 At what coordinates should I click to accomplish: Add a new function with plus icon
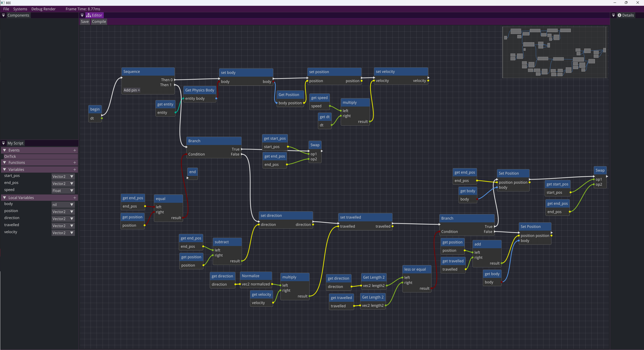pyautogui.click(x=75, y=163)
